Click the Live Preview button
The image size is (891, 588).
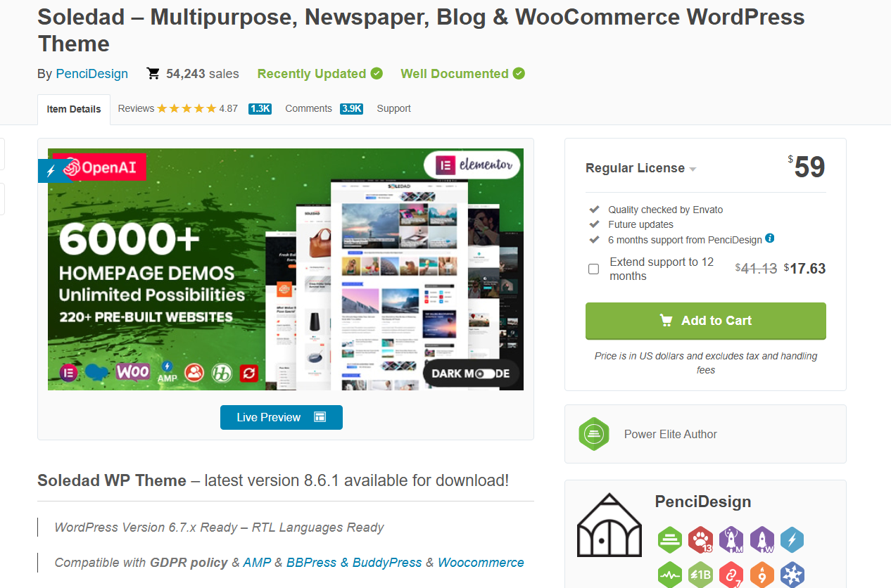click(282, 417)
